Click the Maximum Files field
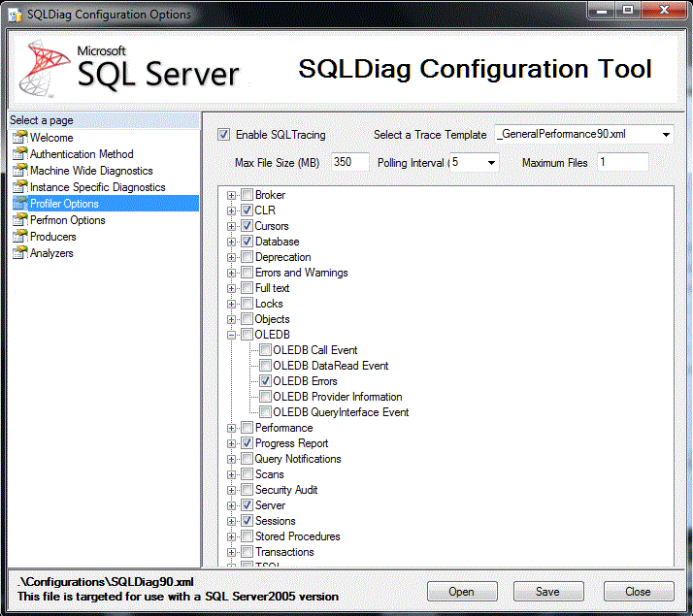This screenshot has width=693, height=616. point(623,162)
